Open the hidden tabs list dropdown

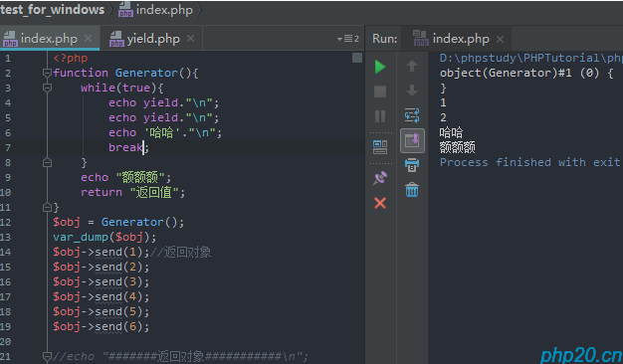(348, 39)
